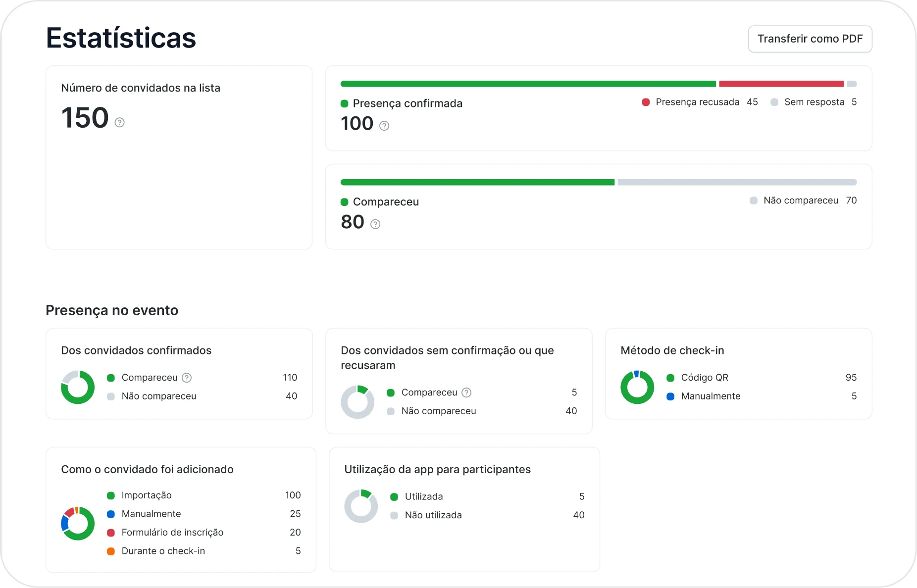Click the red Formulário de inscrição dot
The height and width of the screenshot is (588, 917).
click(111, 533)
